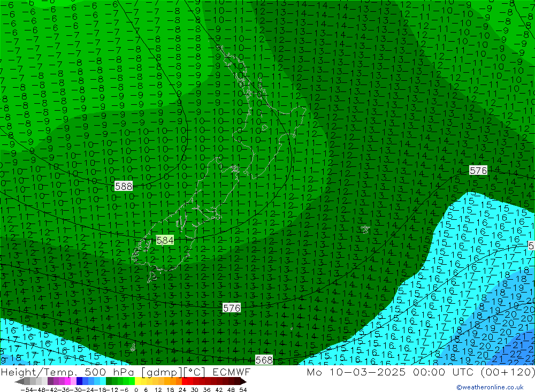Viewport: 535px width, 392px height.
Task: Click the dark blue legend swatch above -30
Action: point(79,381)
